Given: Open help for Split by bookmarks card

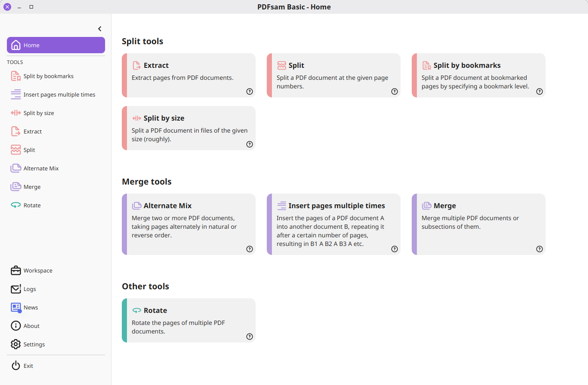Looking at the screenshot, I should [x=540, y=91].
